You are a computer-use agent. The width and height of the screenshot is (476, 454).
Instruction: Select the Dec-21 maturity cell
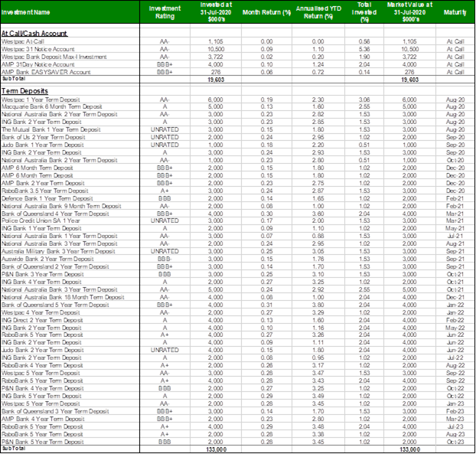click(x=455, y=297)
